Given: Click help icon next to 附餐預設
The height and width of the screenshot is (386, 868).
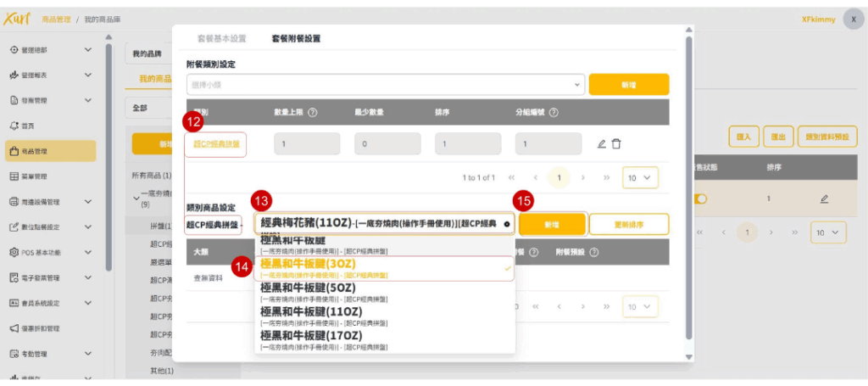Looking at the screenshot, I should [x=594, y=252].
